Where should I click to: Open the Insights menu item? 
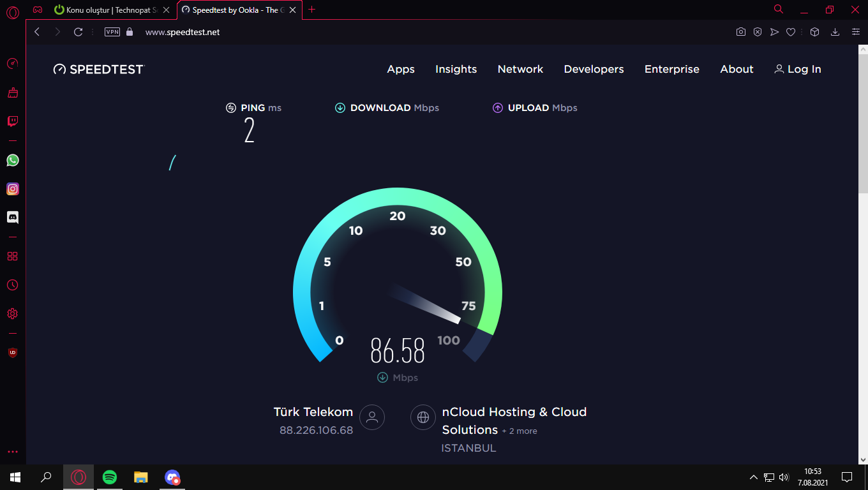(x=456, y=70)
